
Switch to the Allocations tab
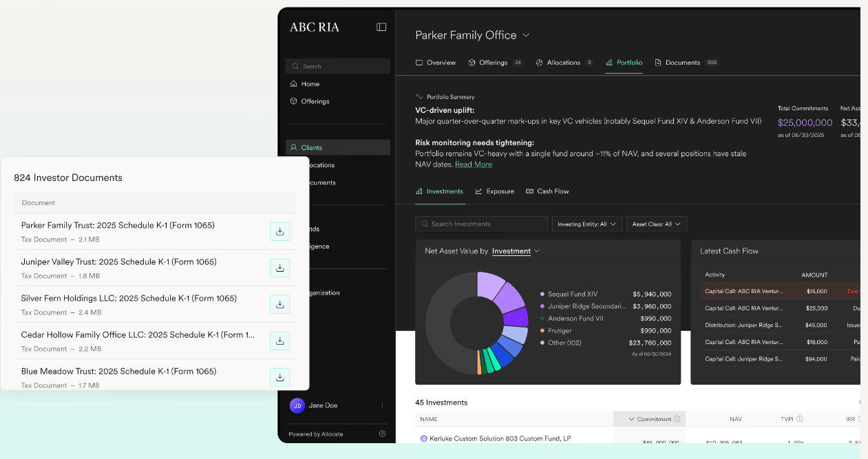pyautogui.click(x=564, y=63)
